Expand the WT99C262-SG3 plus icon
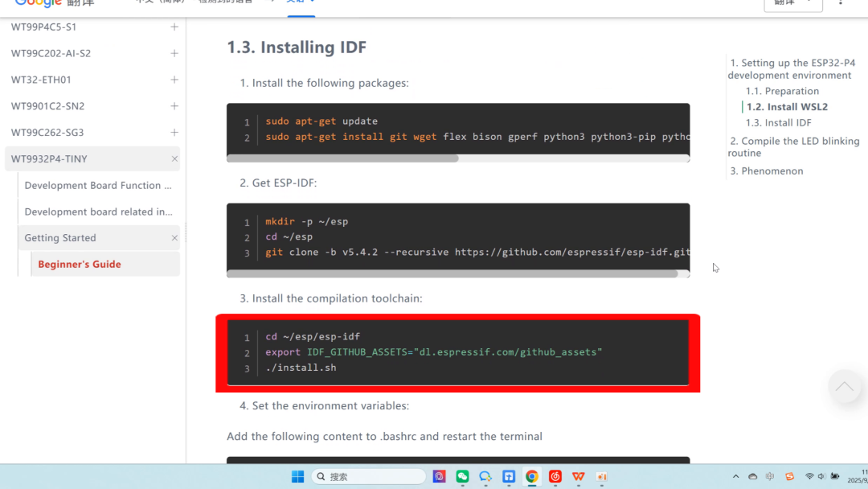Screen dimensions: 868x489 [x=174, y=133]
